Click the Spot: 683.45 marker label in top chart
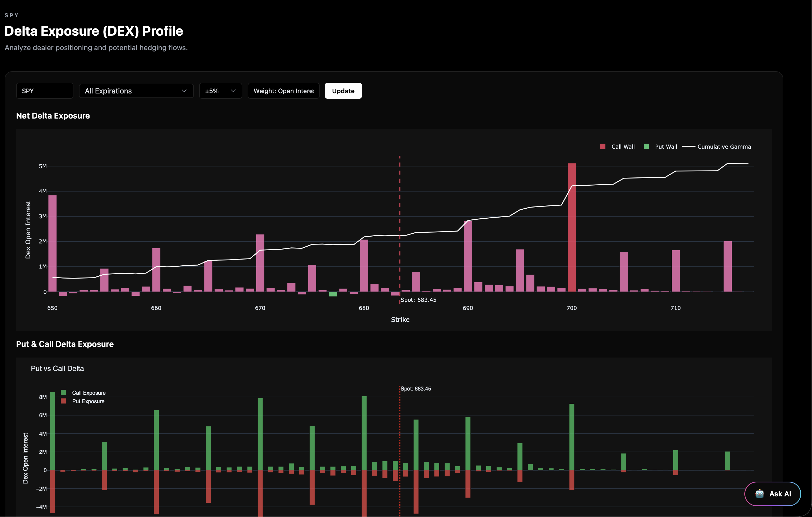This screenshot has height=517, width=812. [418, 300]
